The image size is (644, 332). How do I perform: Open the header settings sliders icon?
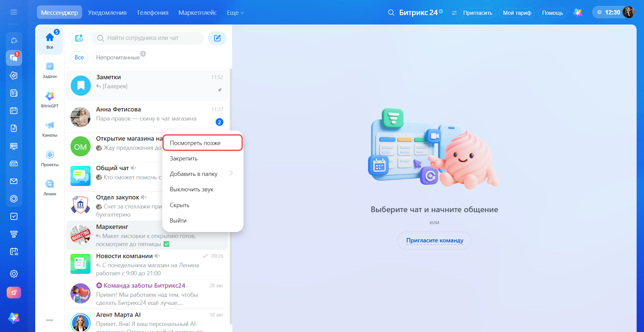[454, 13]
